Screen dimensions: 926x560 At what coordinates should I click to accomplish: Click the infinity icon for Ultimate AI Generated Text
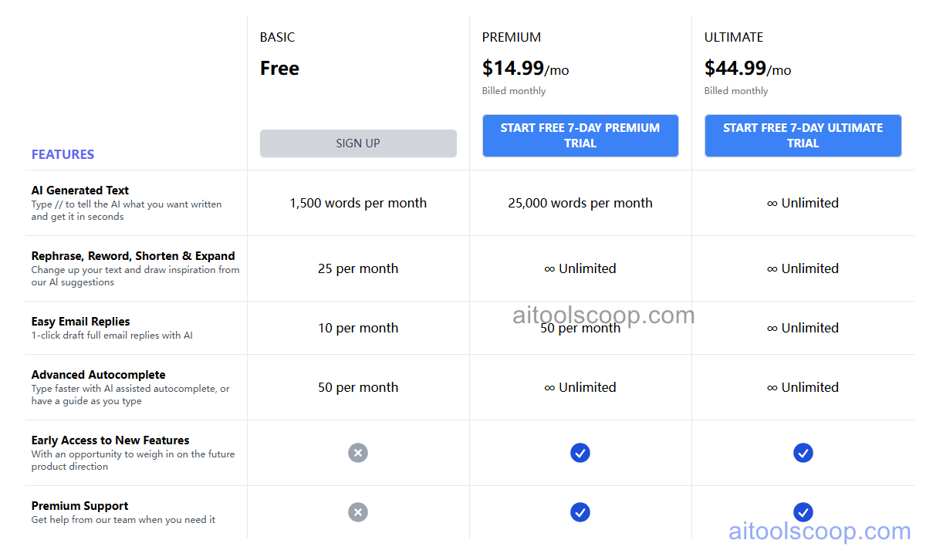tap(773, 202)
